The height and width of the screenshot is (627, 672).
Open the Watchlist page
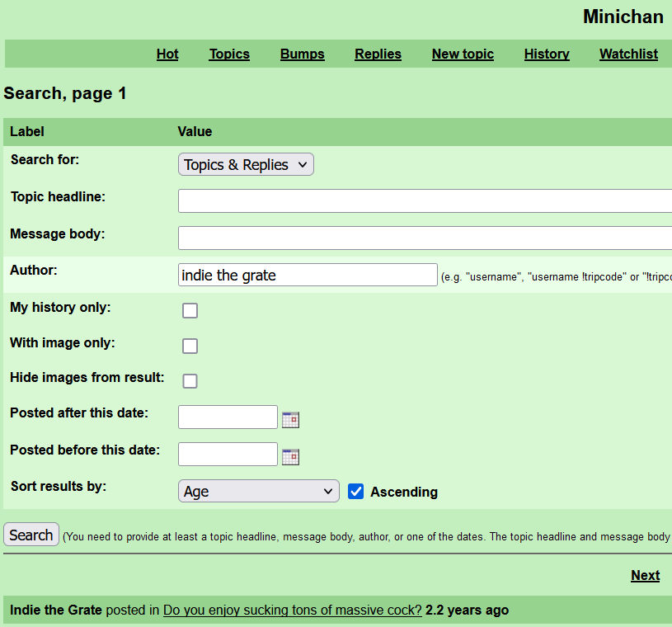pos(628,54)
